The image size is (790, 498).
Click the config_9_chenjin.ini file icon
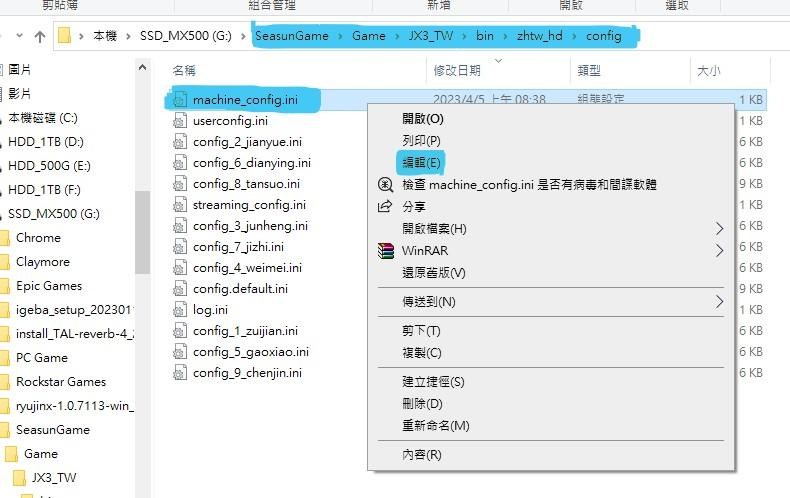(180, 372)
